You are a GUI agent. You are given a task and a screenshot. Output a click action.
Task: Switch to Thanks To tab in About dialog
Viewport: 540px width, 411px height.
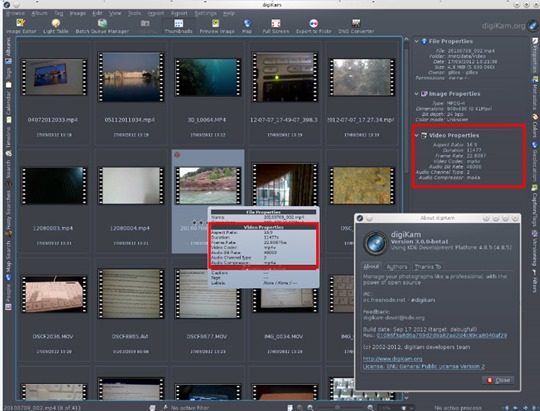pyautogui.click(x=427, y=267)
